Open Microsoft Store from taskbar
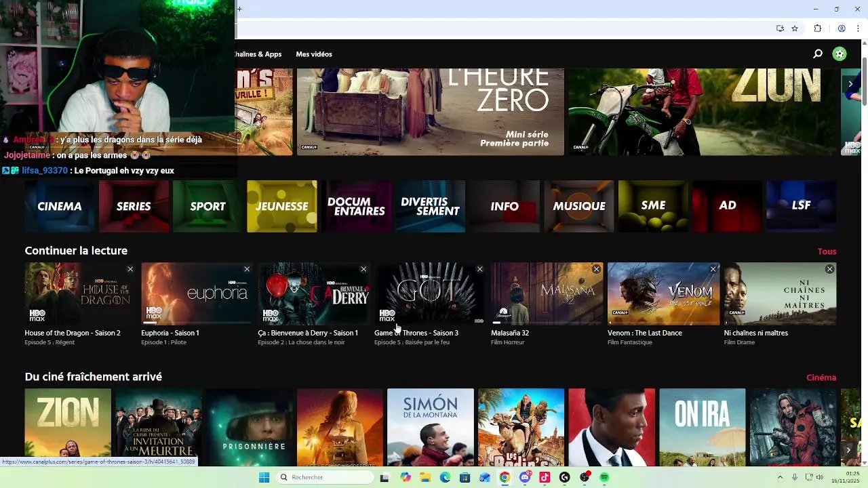Screen dimensions: 868x488 point(465,477)
